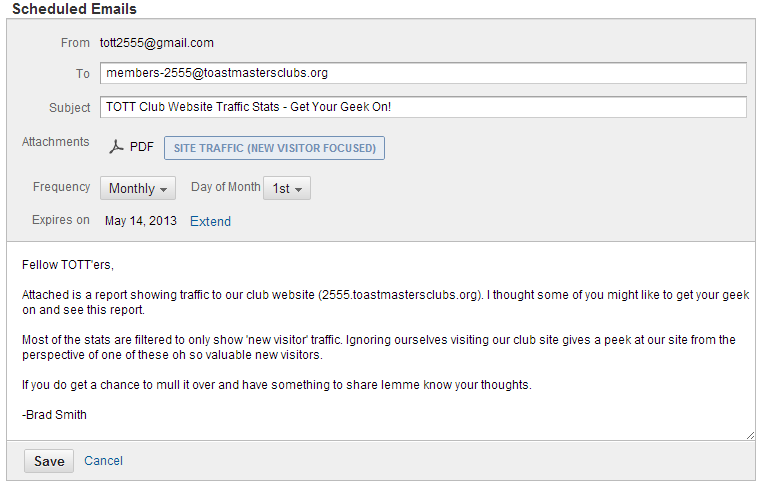Screen dimensions: 759x485
Task: Click into the Subject text field
Action: pyautogui.click(x=423, y=107)
